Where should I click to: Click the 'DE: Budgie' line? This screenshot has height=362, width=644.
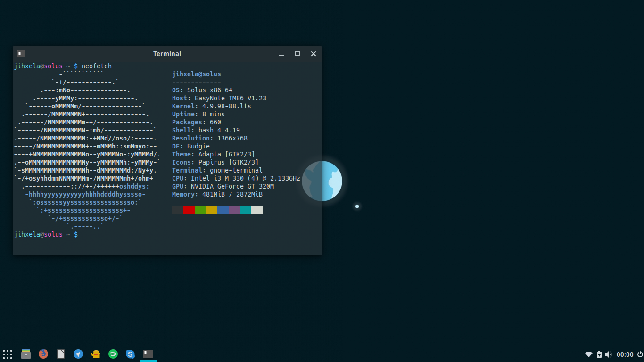pyautogui.click(x=191, y=146)
